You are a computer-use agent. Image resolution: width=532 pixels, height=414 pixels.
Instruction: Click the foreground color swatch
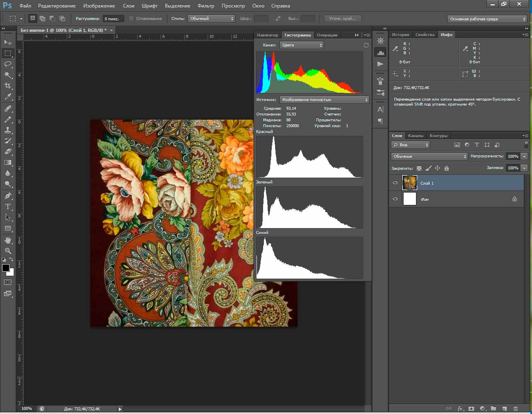pos(6,268)
